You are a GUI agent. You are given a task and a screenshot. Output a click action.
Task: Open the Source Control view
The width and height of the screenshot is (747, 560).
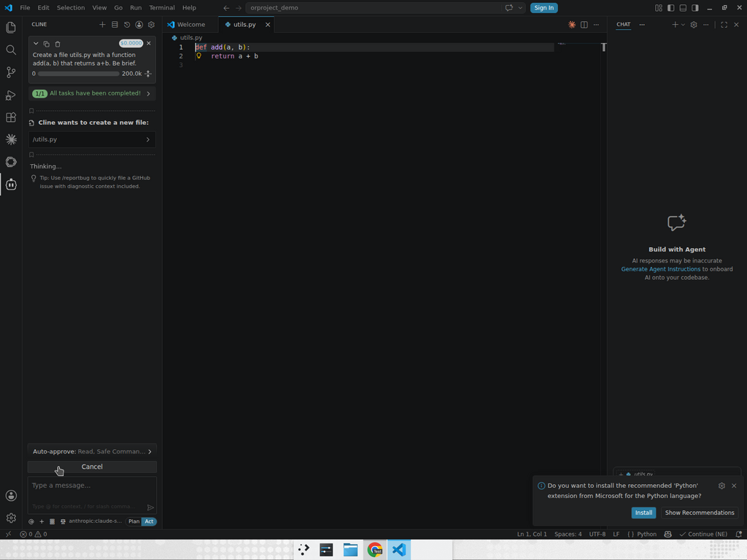click(11, 72)
